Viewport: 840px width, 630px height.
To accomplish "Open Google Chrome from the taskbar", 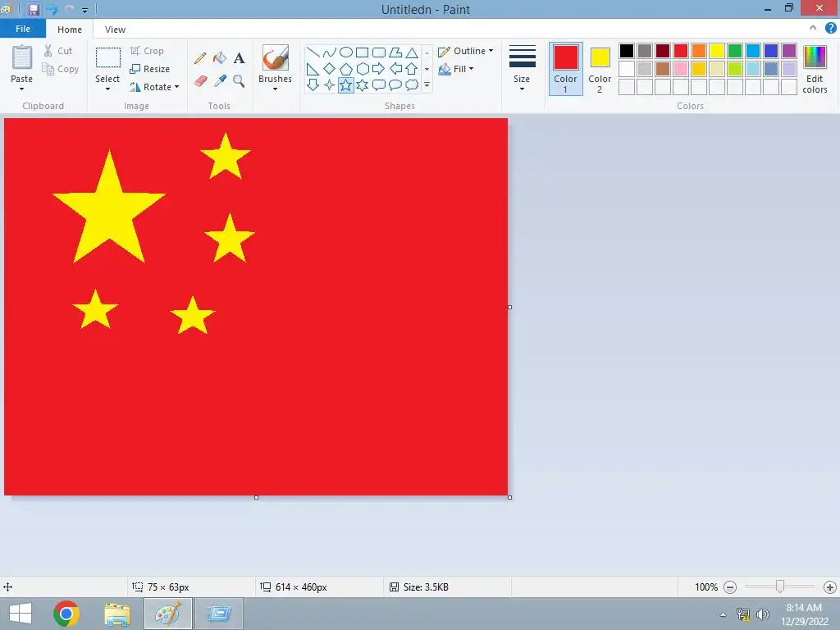I will click(66, 614).
